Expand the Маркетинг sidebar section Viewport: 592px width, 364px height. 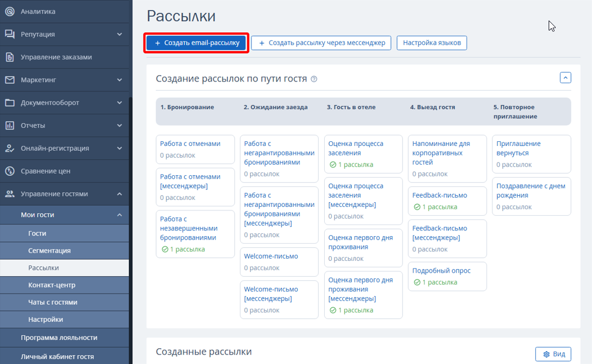[120, 80]
